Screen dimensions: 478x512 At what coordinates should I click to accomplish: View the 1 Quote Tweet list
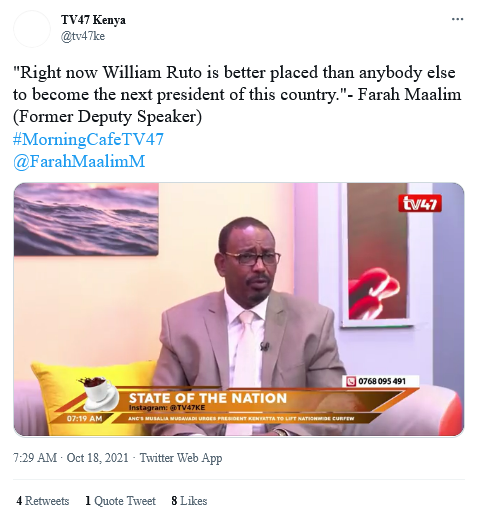tap(120, 501)
